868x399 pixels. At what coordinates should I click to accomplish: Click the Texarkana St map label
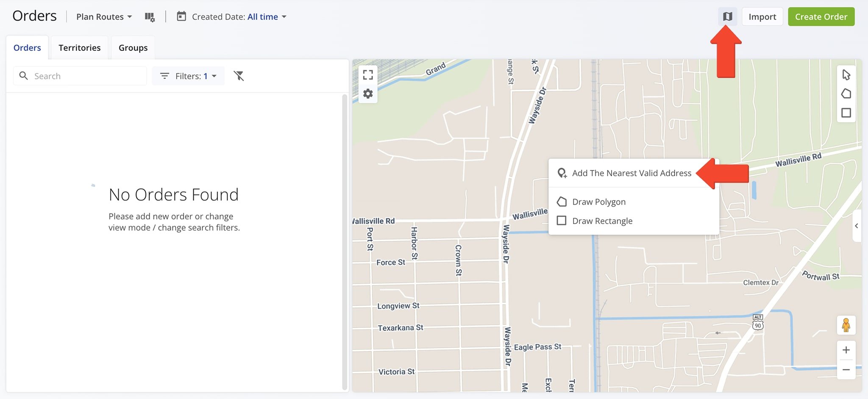point(401,328)
